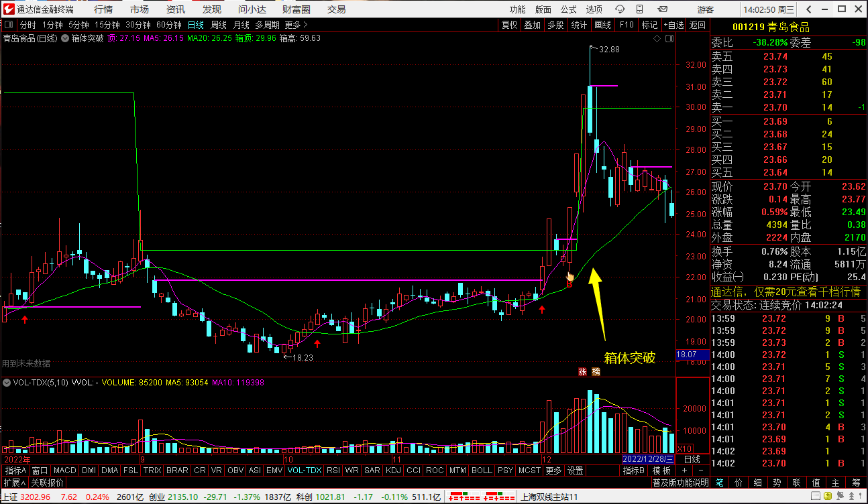Screen dimensions: 868x504
Task: Select the 日线 daily chart period
Action: pyautogui.click(x=196, y=25)
